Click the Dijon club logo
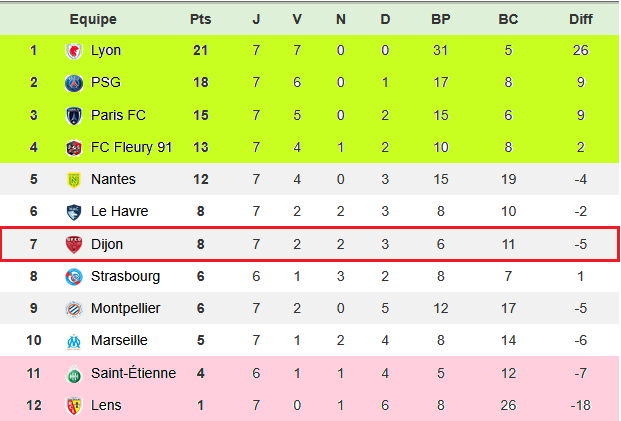The width and height of the screenshot is (621, 421). coord(73,244)
